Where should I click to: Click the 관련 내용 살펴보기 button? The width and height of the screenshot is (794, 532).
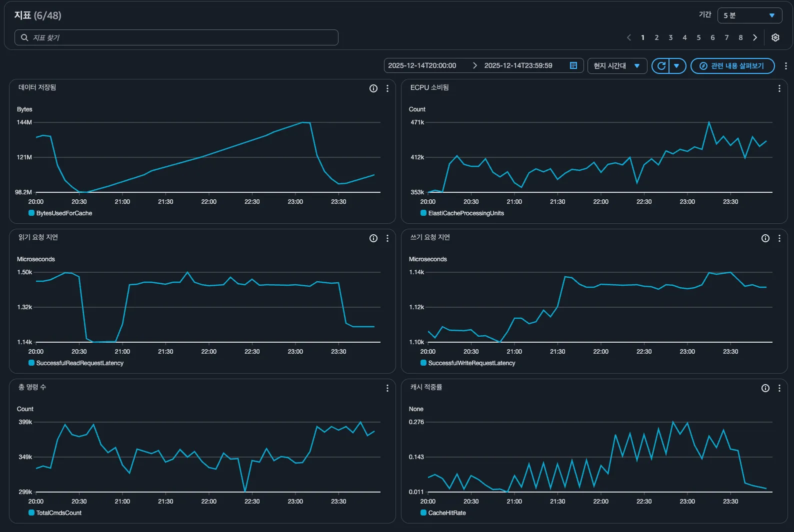pyautogui.click(x=732, y=66)
